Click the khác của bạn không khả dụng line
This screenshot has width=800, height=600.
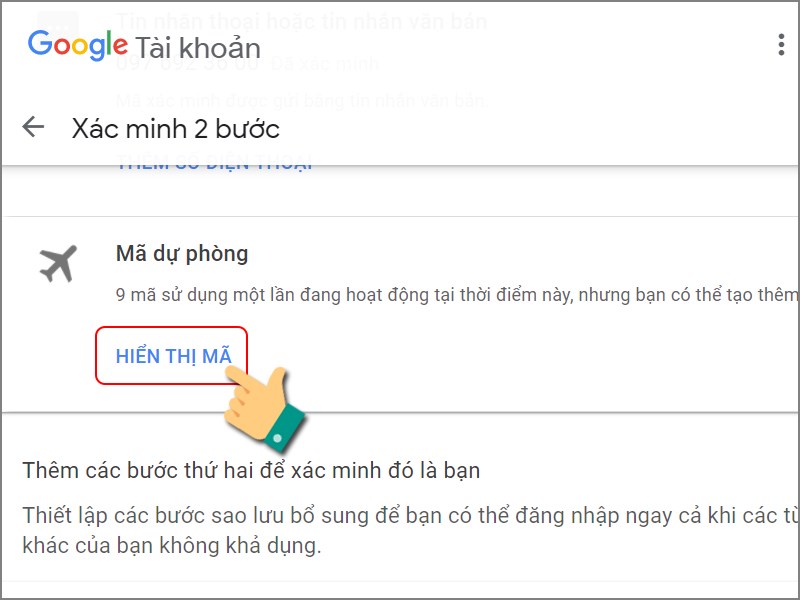point(172,545)
